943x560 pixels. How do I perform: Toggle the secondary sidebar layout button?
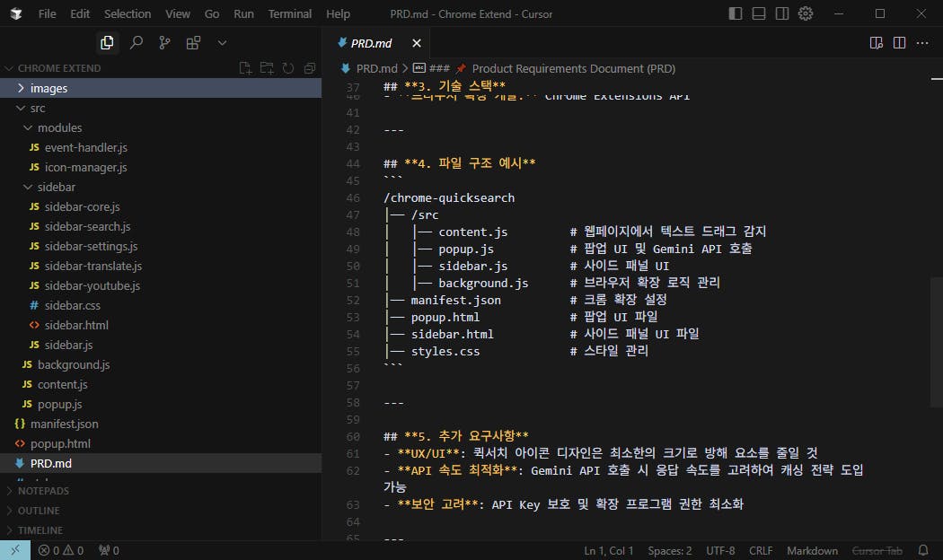pos(782,13)
